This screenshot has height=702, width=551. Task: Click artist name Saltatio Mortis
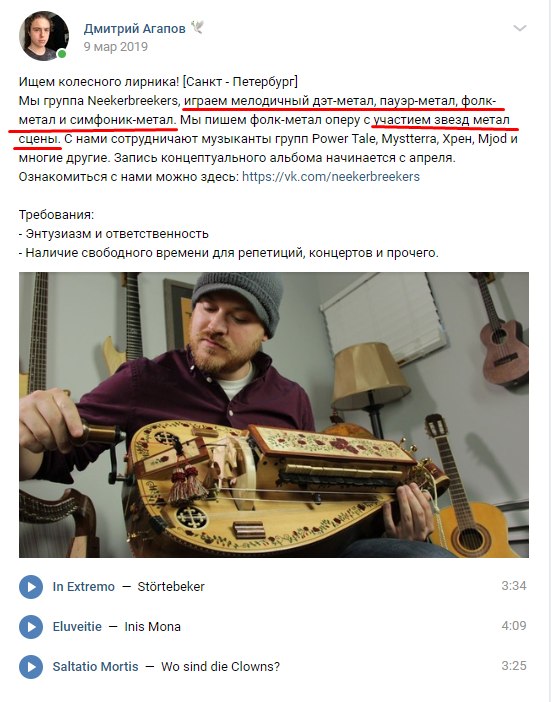point(95,667)
